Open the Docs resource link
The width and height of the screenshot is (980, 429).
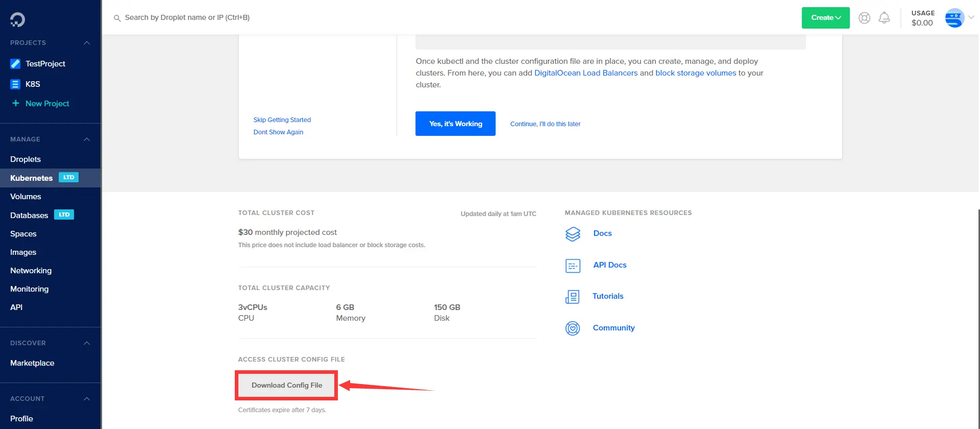tap(602, 233)
